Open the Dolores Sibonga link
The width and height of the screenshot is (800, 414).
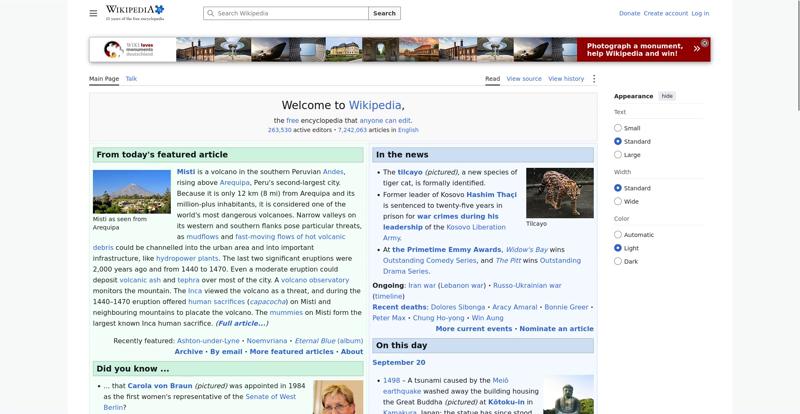[x=458, y=307]
